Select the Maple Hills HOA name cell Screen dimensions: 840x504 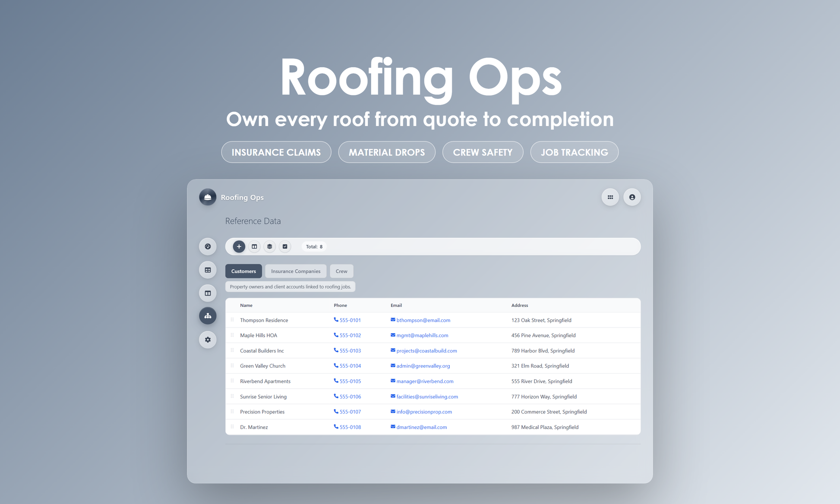click(x=259, y=335)
